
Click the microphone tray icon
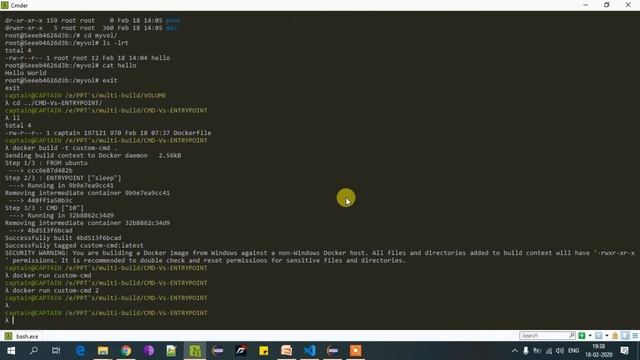tap(526, 351)
